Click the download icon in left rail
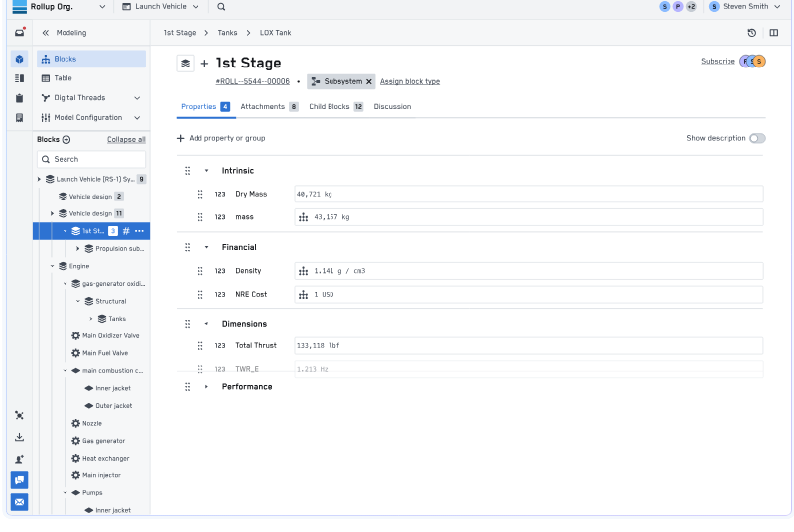Screen dimensions: 794x532 tap(19, 437)
